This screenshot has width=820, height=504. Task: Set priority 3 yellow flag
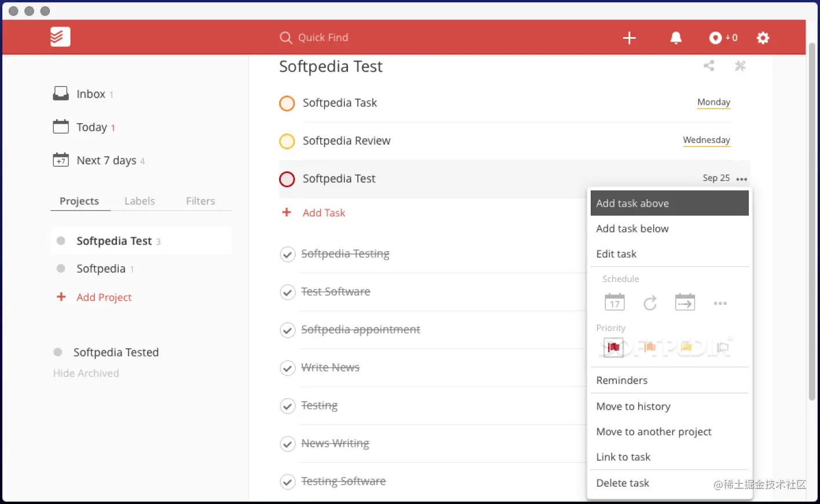coord(686,347)
